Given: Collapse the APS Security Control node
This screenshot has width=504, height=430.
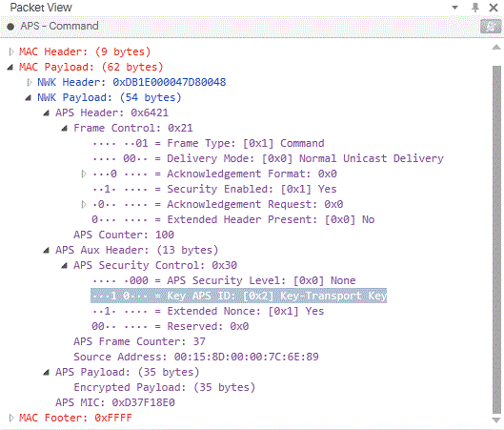Looking at the screenshot, I should coord(65,265).
